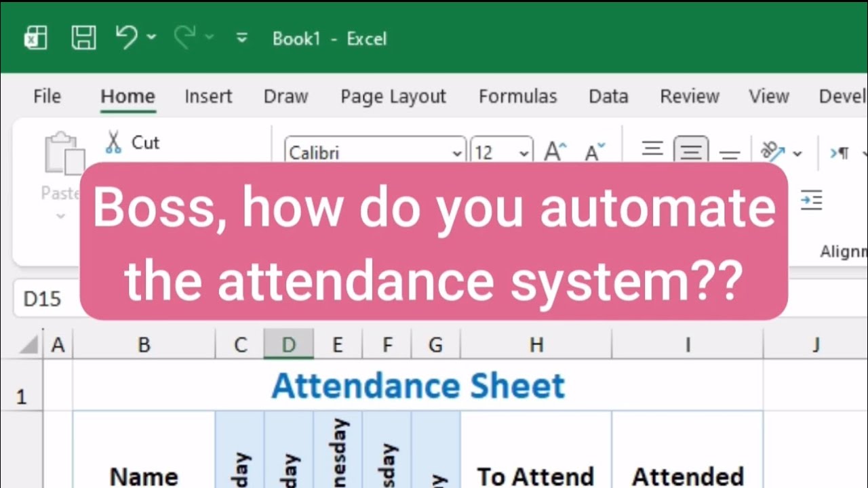Select column A header
The height and width of the screenshot is (488, 868).
point(58,345)
